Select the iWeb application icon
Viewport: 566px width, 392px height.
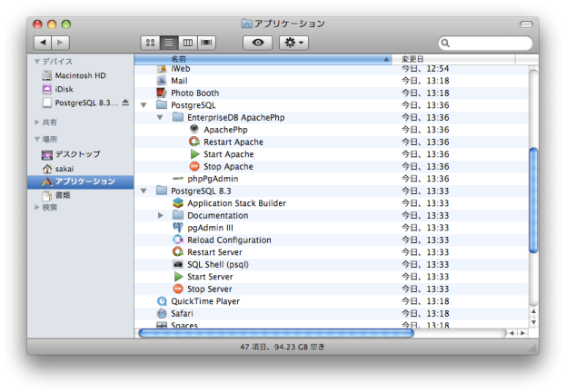tap(162, 69)
